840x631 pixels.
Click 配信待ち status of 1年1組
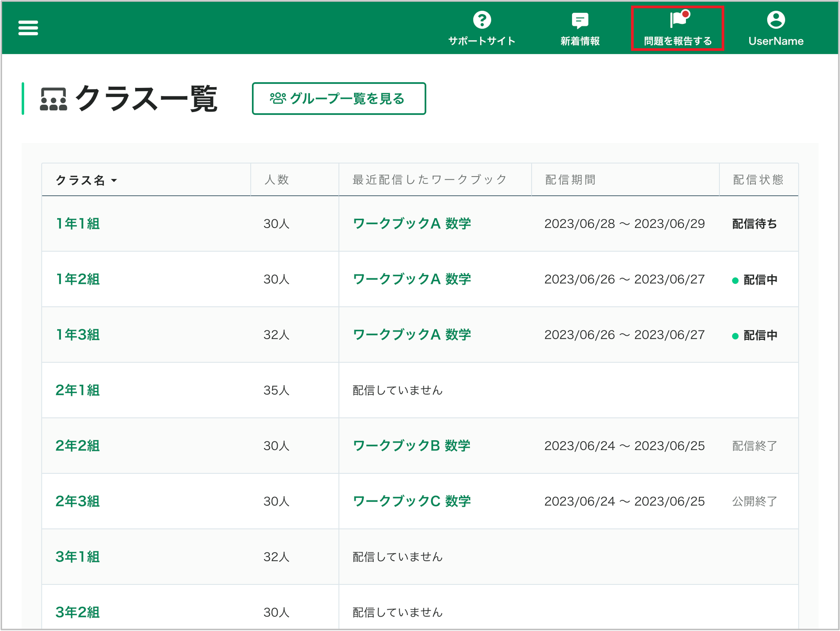(x=754, y=224)
